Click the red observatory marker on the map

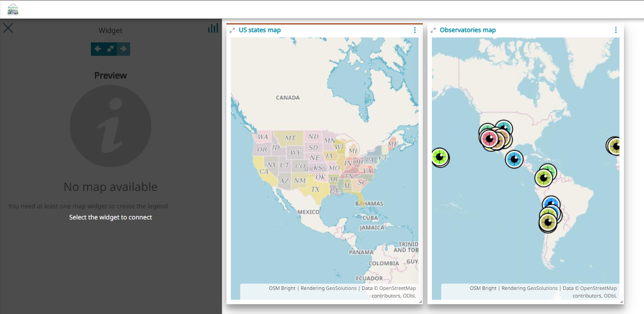(489, 139)
